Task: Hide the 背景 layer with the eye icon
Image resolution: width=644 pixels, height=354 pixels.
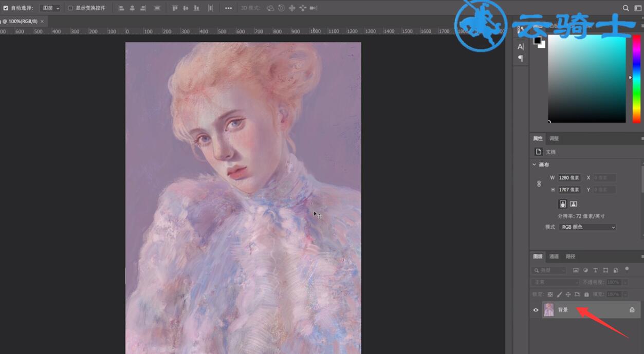Action: pyautogui.click(x=536, y=310)
